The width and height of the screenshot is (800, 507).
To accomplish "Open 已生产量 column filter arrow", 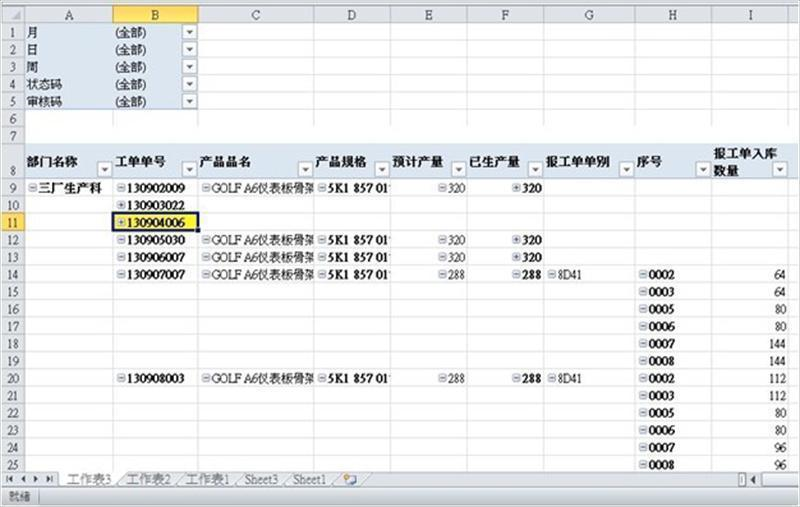I will 535,169.
